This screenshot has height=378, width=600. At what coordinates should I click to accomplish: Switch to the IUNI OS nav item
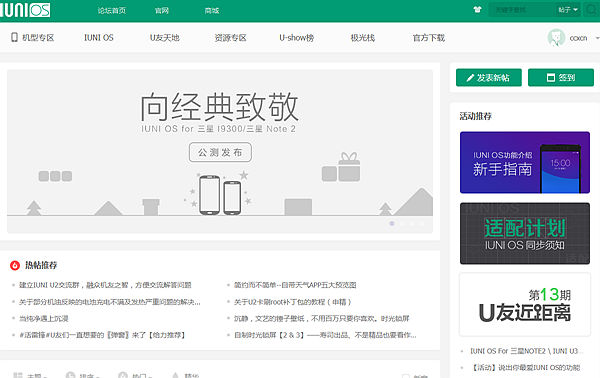pos(99,37)
